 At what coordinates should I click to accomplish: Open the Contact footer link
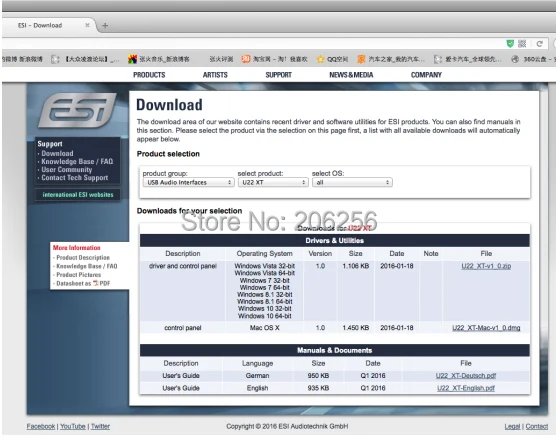[536, 426]
